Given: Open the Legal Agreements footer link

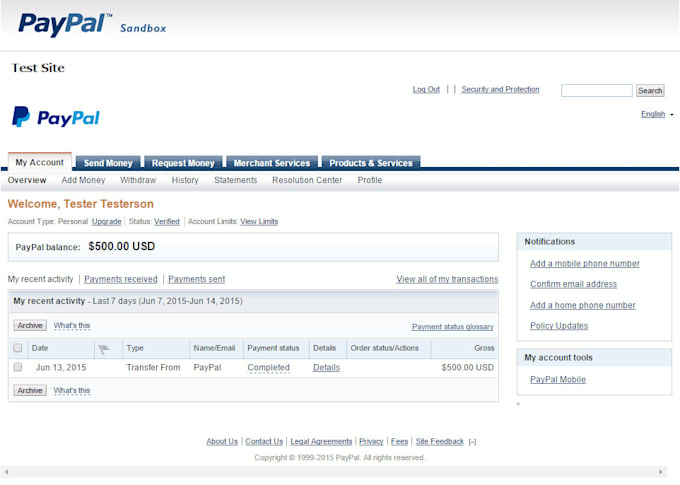Looking at the screenshot, I should pos(321,442).
